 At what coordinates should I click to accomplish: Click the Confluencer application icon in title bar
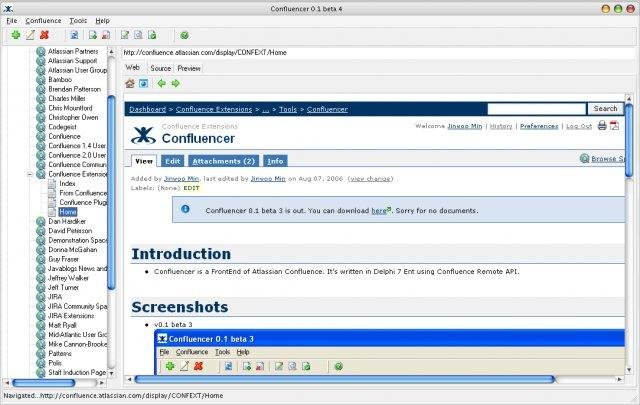8,8
